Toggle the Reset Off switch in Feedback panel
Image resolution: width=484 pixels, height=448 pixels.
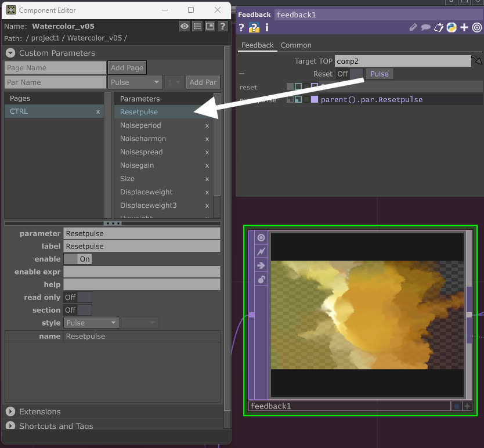350,74
